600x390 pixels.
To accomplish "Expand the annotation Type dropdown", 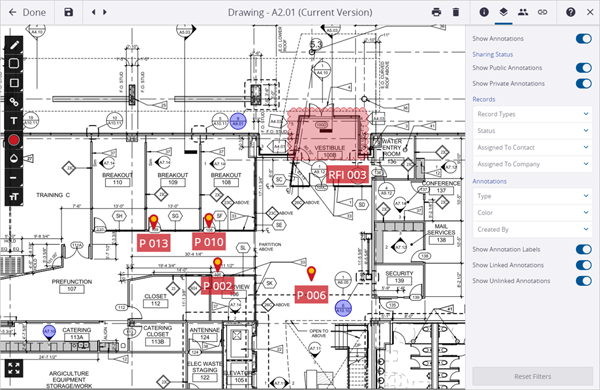I will [532, 196].
